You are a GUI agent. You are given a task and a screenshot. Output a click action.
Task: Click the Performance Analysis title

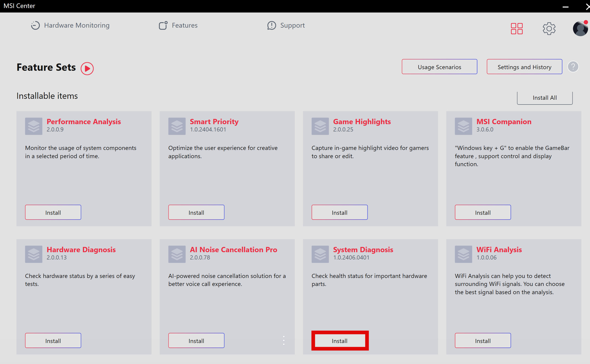(84, 122)
